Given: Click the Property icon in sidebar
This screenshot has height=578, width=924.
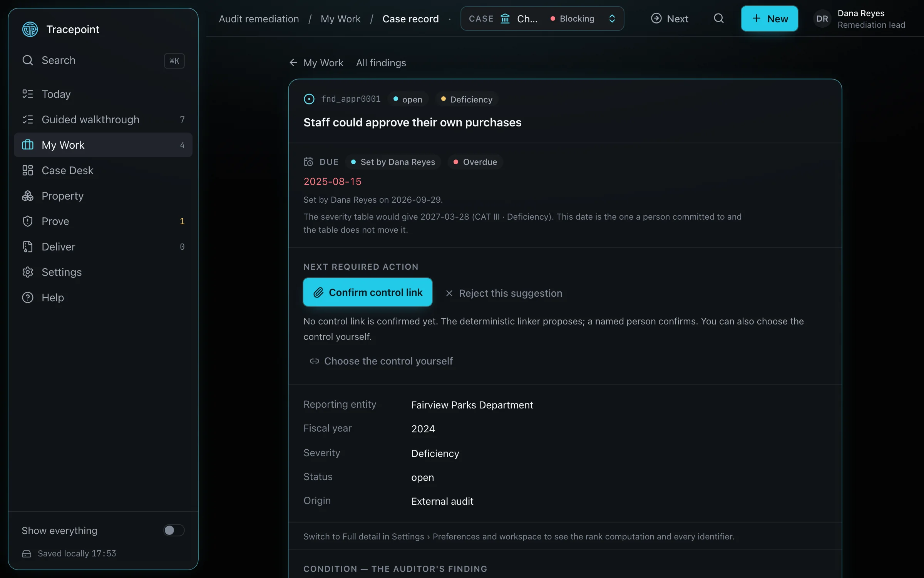Looking at the screenshot, I should [28, 196].
